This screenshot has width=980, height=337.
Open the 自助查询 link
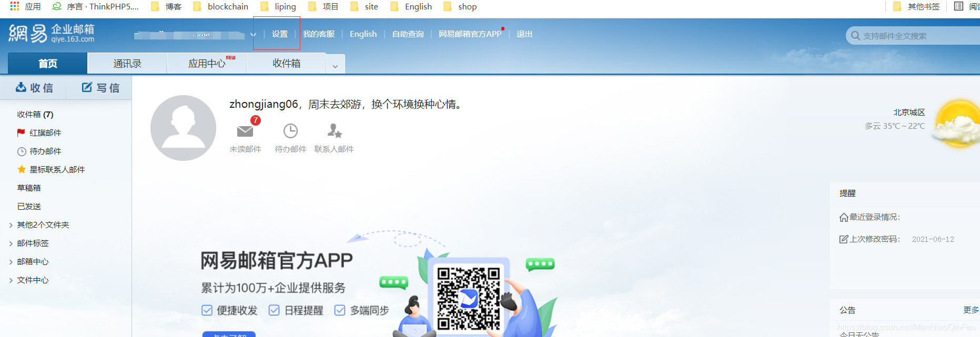408,34
